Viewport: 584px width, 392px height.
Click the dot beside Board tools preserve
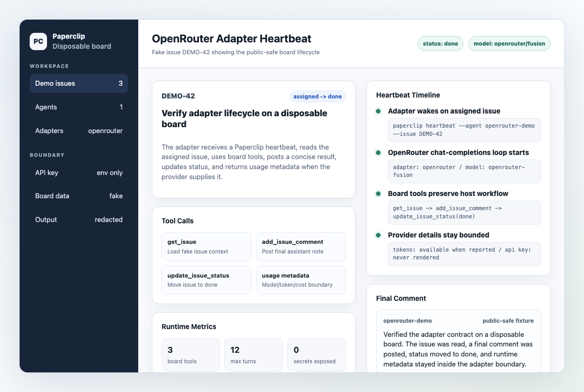378,194
